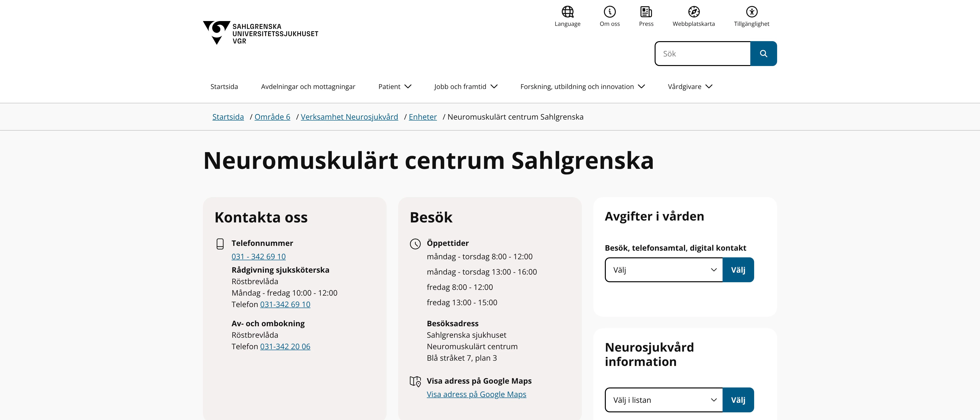Viewport: 980px width, 420px height.
Task: Click the magnifying glass search button
Action: pos(763,54)
